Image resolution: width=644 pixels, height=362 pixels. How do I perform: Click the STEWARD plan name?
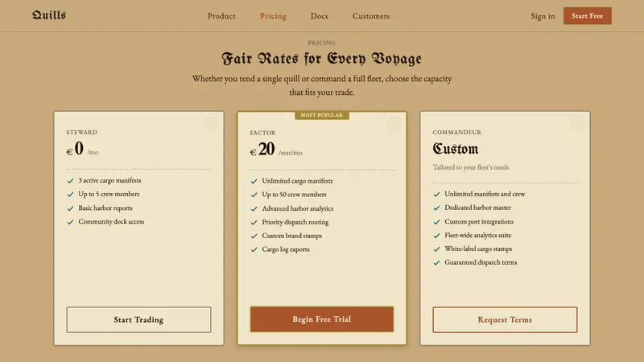[82, 132]
